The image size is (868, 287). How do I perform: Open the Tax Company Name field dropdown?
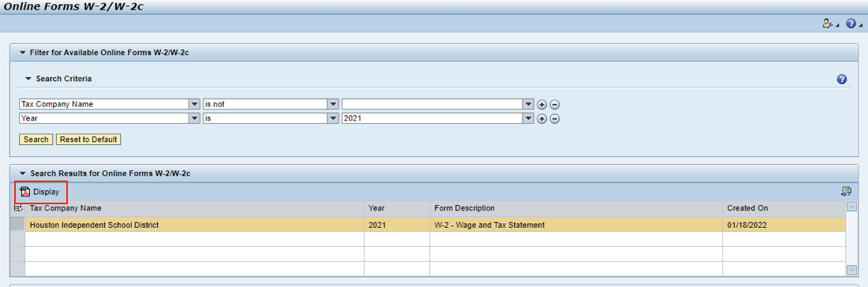coord(194,104)
